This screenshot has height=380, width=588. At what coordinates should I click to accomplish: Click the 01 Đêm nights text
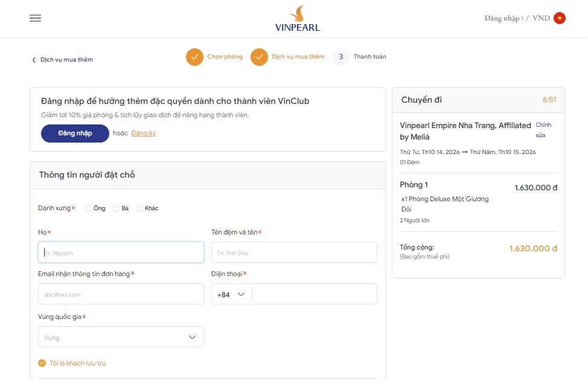click(x=409, y=163)
